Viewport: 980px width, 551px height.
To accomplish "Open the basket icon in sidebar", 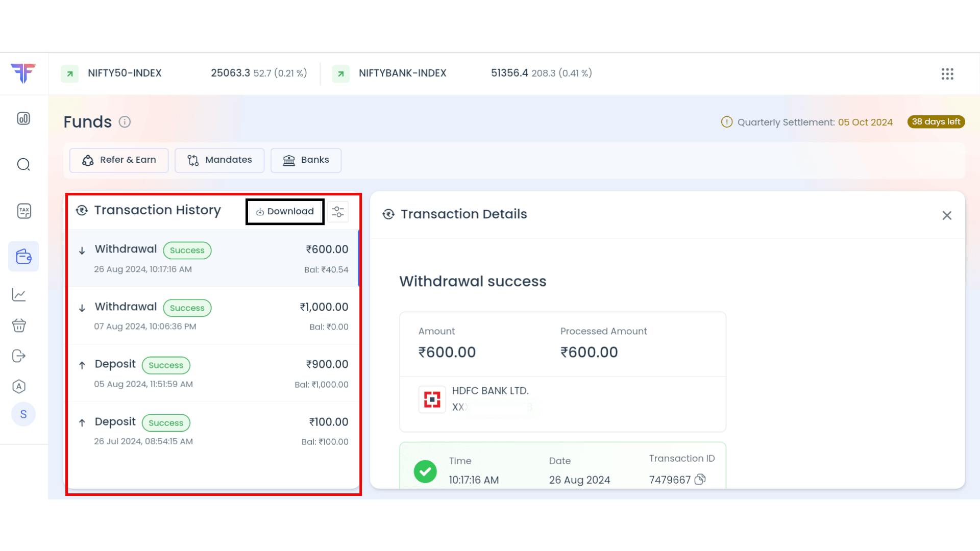I will [19, 325].
